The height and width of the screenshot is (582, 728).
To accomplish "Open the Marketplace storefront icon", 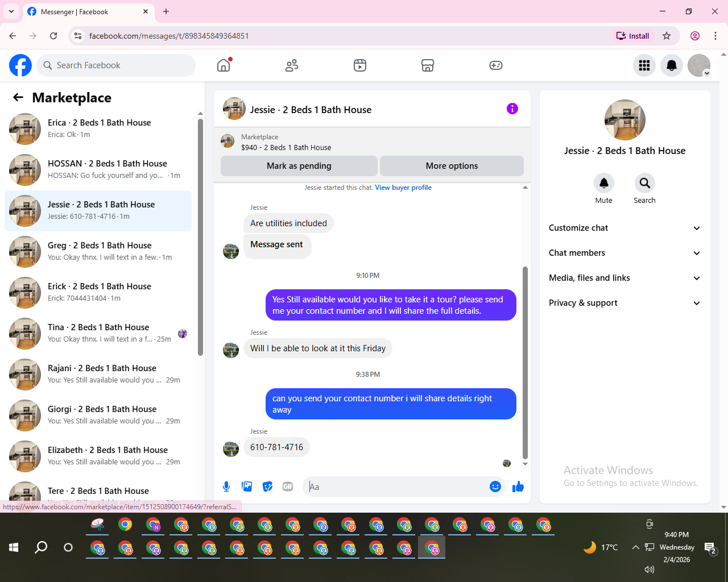I will pos(428,65).
